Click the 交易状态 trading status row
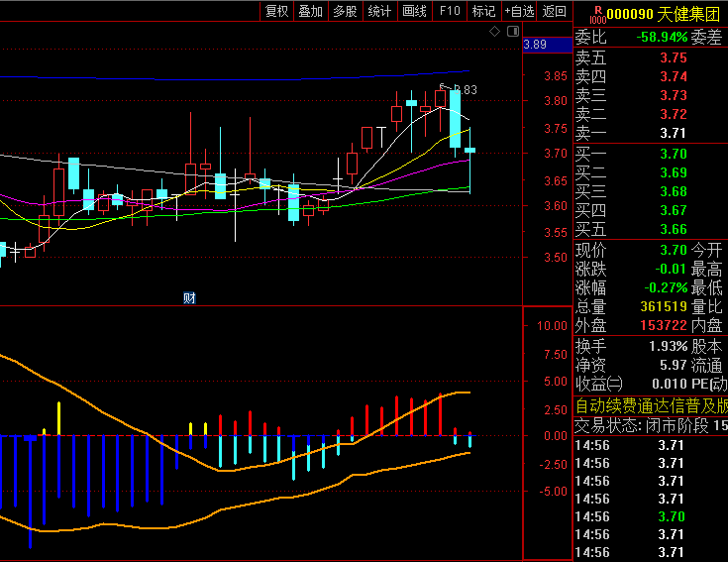The image size is (728, 562). click(651, 426)
